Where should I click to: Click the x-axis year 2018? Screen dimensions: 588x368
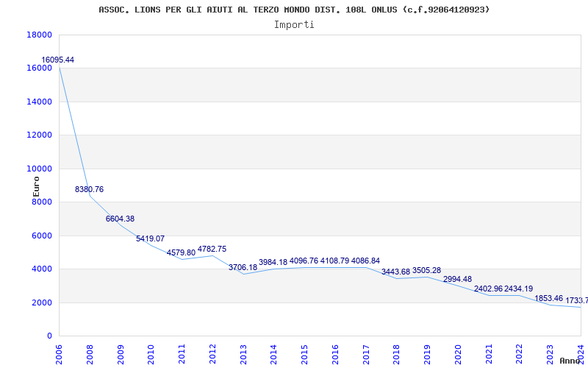[x=396, y=354]
